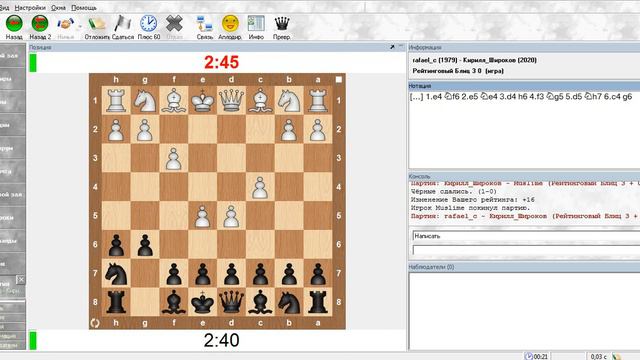The image size is (640, 360).
Task: Select the white king on e1
Action: pos(202,100)
